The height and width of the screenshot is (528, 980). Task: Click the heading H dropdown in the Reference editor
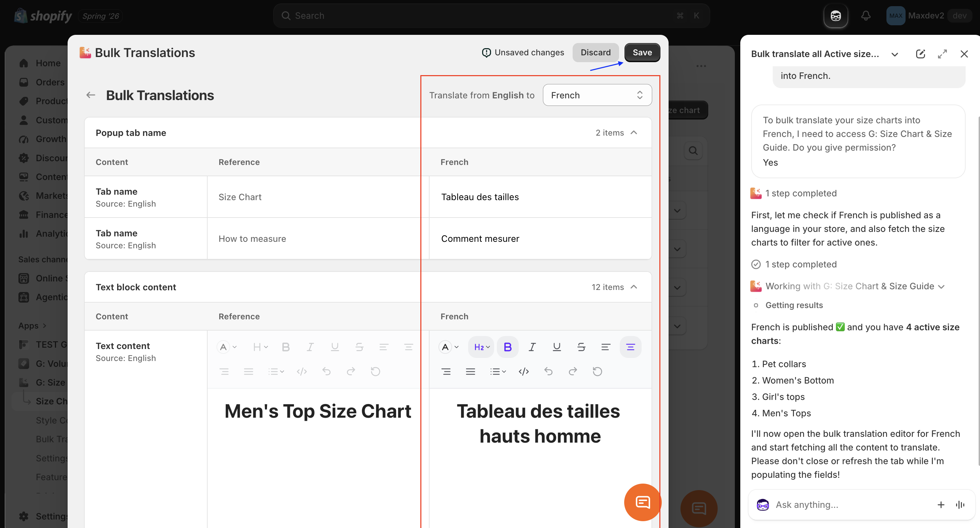coord(260,347)
